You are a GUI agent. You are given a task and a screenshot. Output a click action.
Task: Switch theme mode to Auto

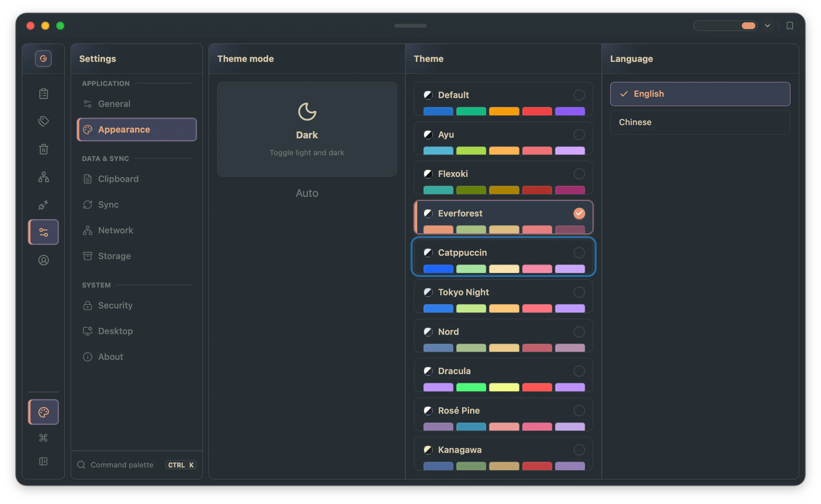307,193
